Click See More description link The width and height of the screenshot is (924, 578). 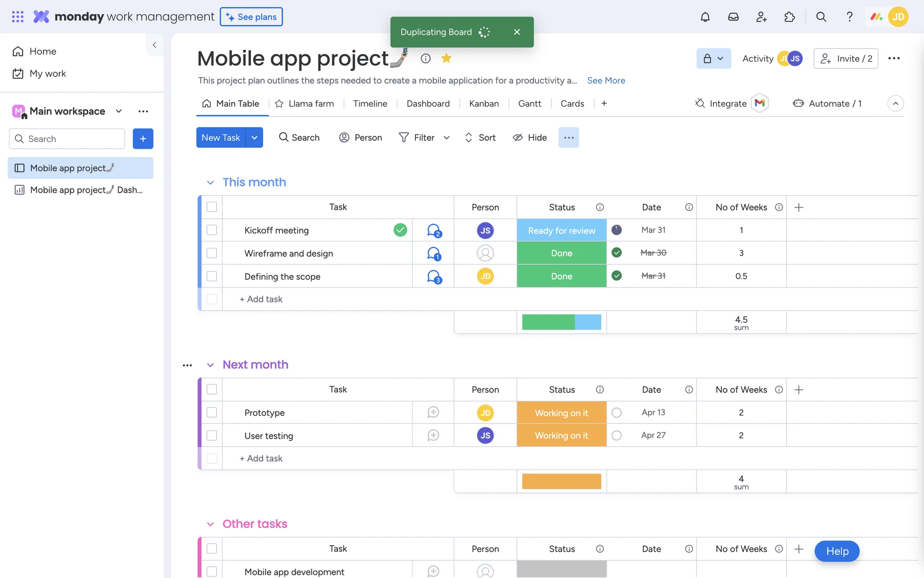click(606, 80)
